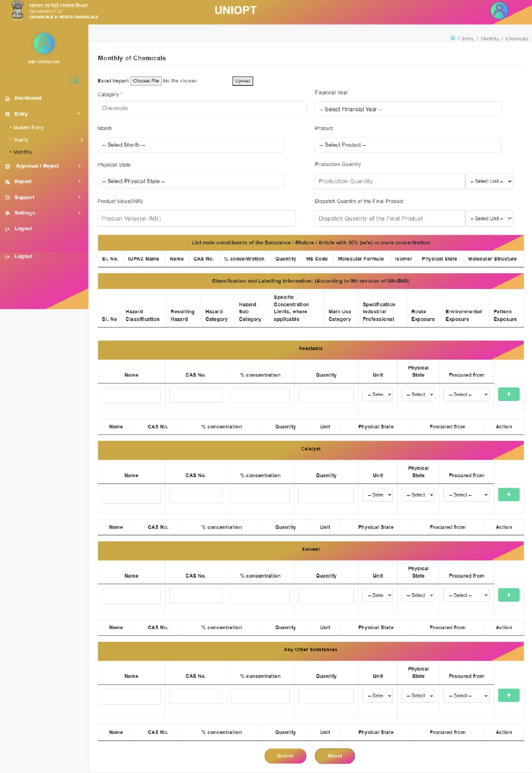Open the Production Quantity Select Unit dropdown
This screenshot has width=532, height=773.
pos(489,181)
